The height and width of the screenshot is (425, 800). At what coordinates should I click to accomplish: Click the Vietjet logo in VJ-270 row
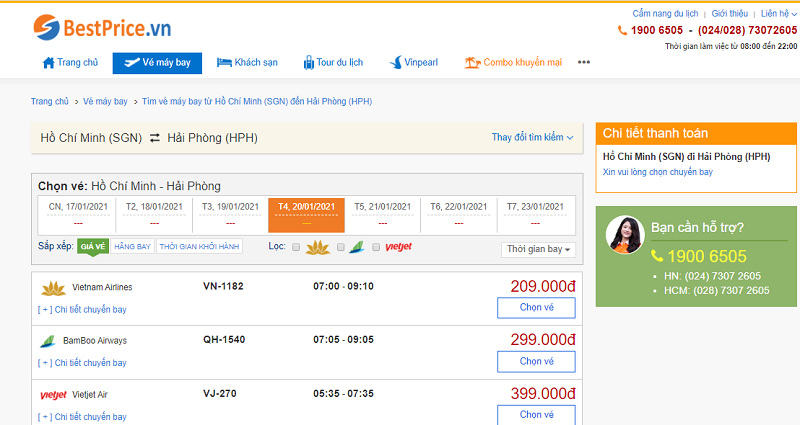click(54, 395)
